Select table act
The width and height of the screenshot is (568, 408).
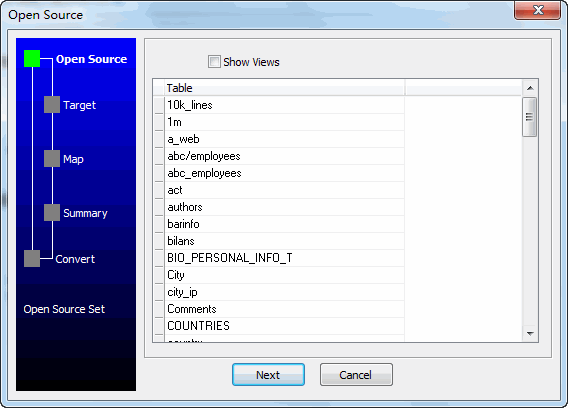point(284,190)
